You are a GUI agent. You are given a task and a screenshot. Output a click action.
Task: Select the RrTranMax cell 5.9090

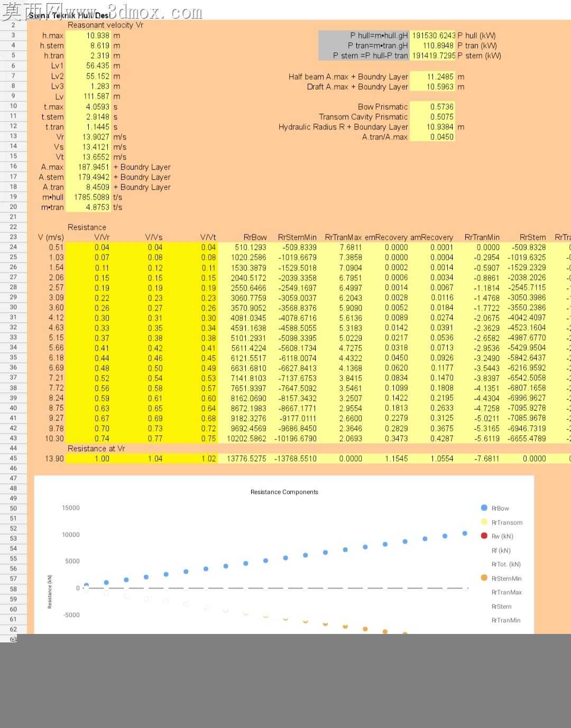[x=351, y=307]
